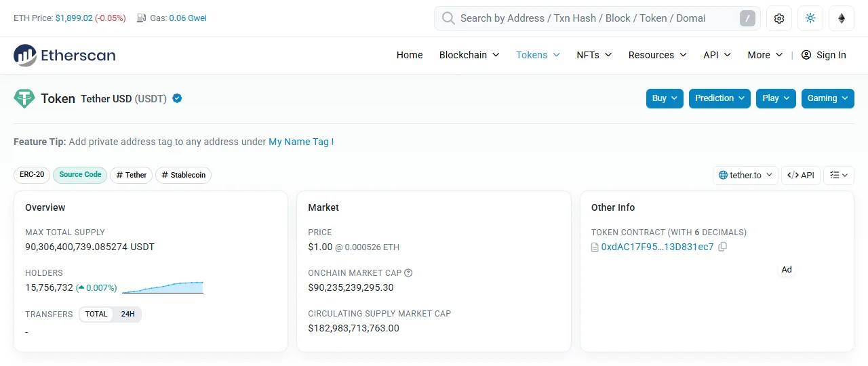Click onchain market cap $90,235,239,295.30

click(x=351, y=287)
